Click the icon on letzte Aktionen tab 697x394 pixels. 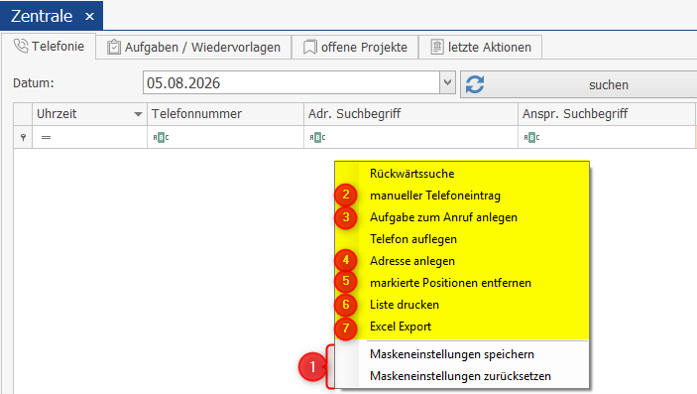pyautogui.click(x=437, y=47)
